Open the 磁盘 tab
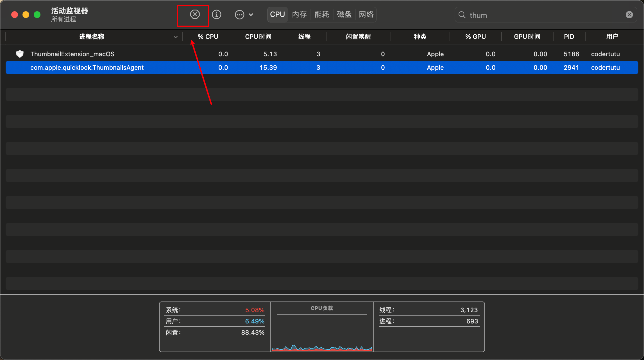Viewport: 644px width, 360px height. tap(344, 15)
